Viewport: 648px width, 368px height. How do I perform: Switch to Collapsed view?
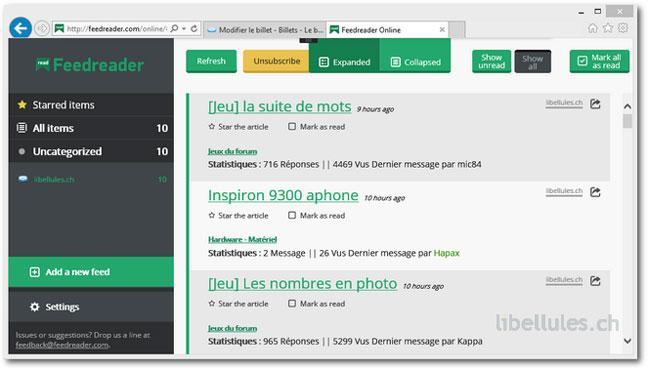[415, 62]
